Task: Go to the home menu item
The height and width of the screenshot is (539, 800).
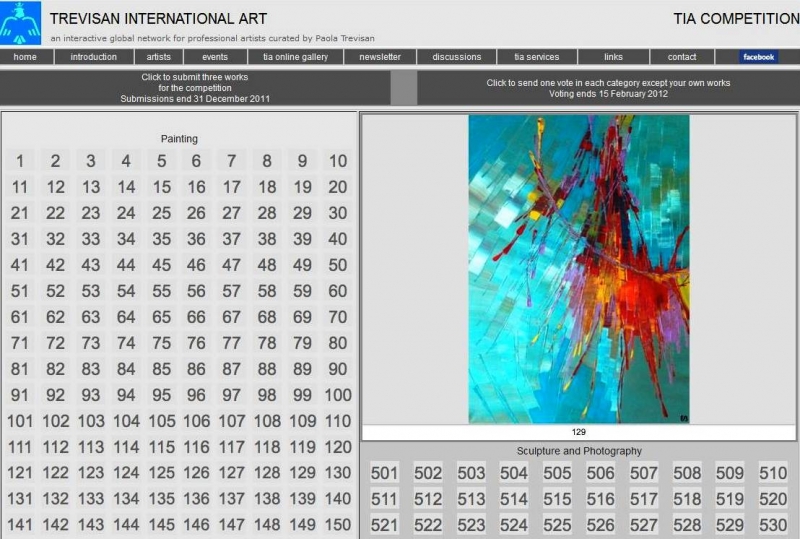Action: (x=25, y=57)
